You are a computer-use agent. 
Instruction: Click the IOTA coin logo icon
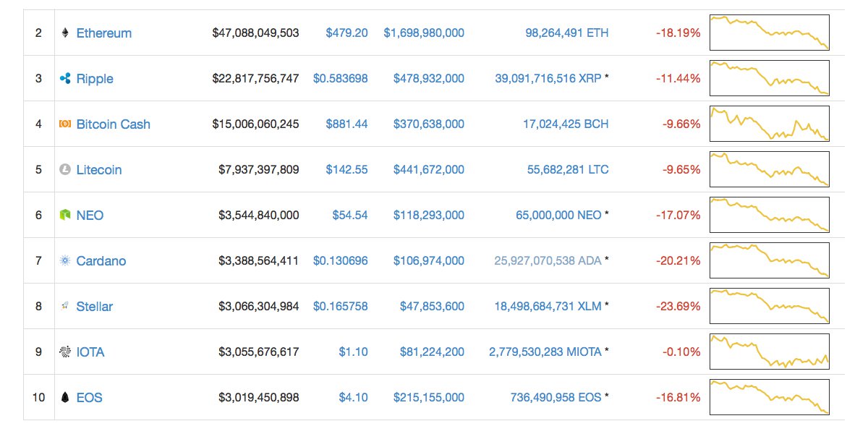click(64, 352)
